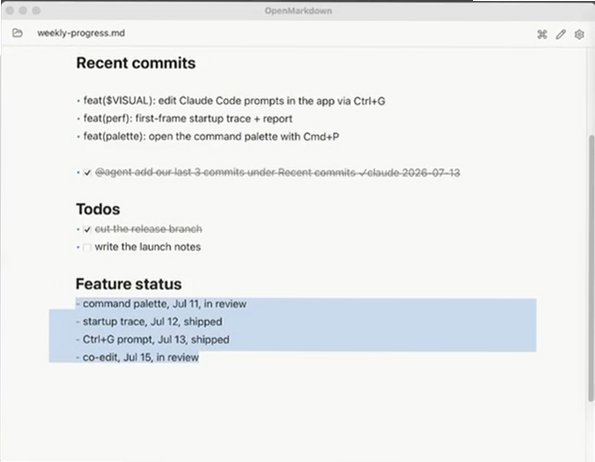Click the Feature status heading
Viewport: 595px width, 462px height.
click(129, 284)
